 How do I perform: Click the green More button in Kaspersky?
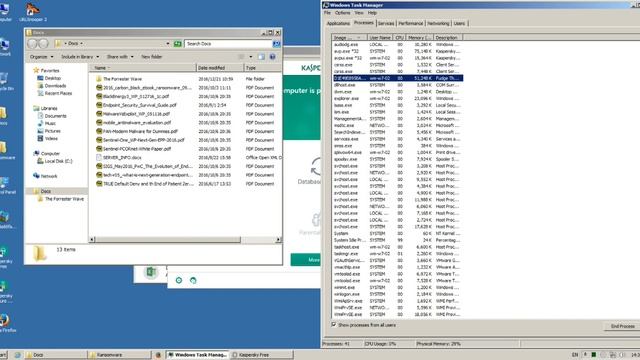click(x=306, y=260)
